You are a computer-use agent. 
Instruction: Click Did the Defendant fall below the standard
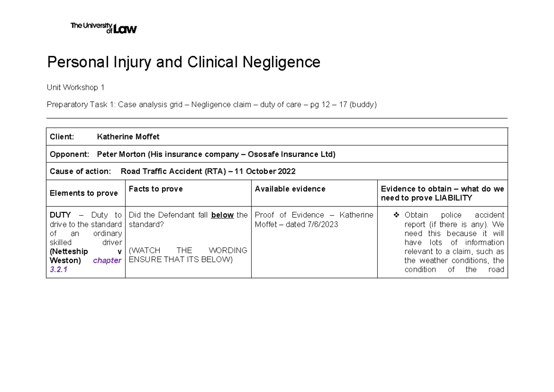tap(188, 219)
